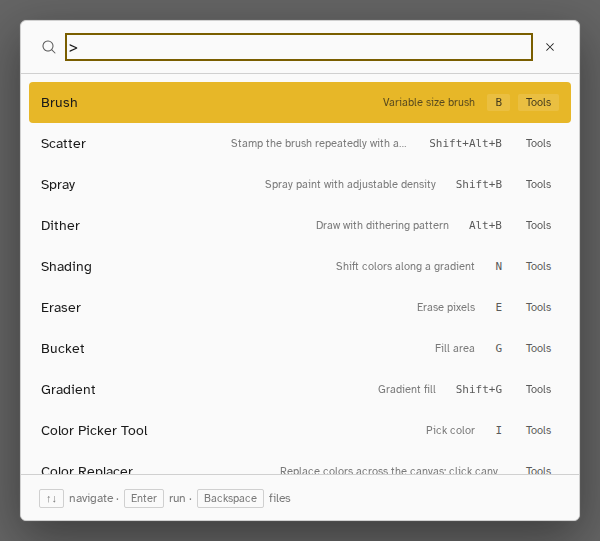The width and height of the screenshot is (600, 541).
Task: Click 'Fill area' description
Action: point(455,348)
